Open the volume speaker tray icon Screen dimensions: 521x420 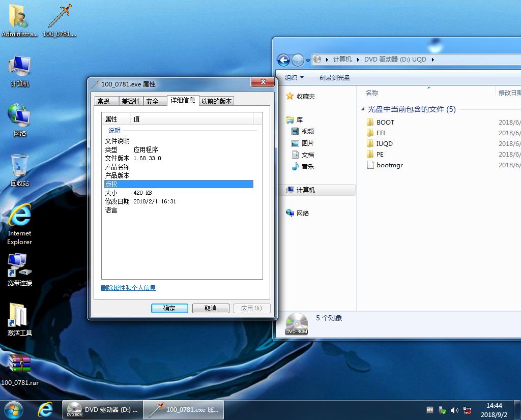[454, 410]
